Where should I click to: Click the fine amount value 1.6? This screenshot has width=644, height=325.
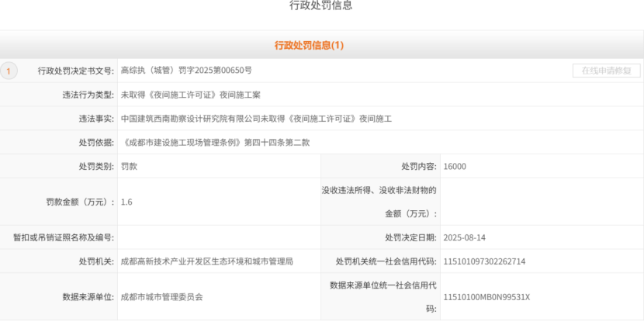(126, 202)
